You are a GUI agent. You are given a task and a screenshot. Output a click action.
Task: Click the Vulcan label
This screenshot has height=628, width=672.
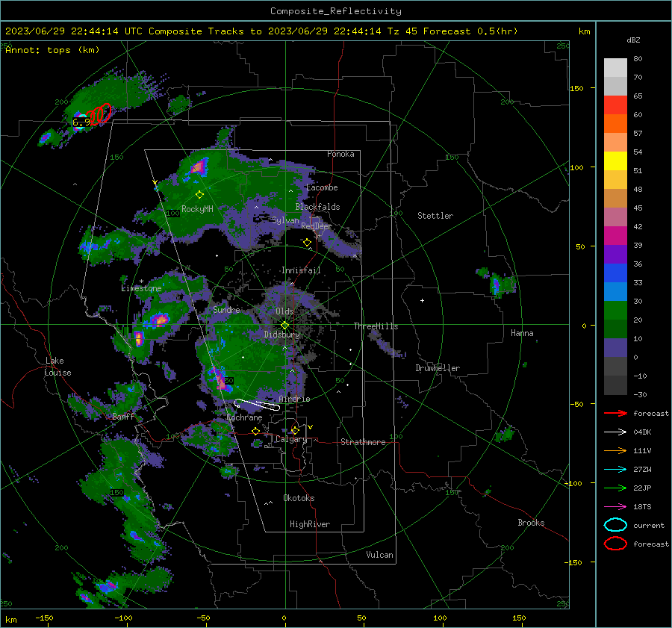click(x=380, y=555)
